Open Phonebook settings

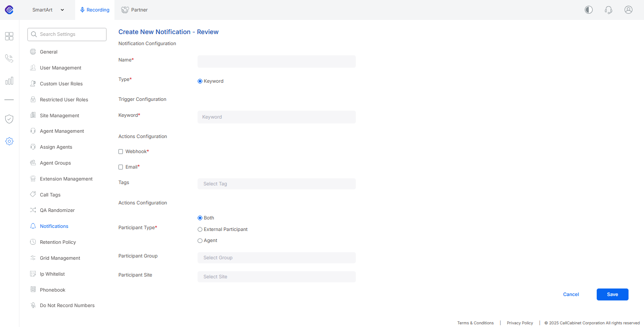[x=53, y=290]
